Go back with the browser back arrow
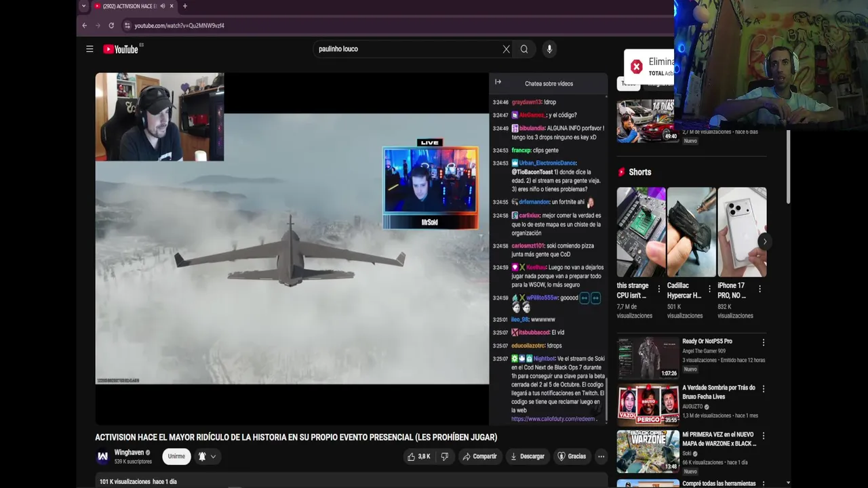Screen dimensions: 868x488 84,25
